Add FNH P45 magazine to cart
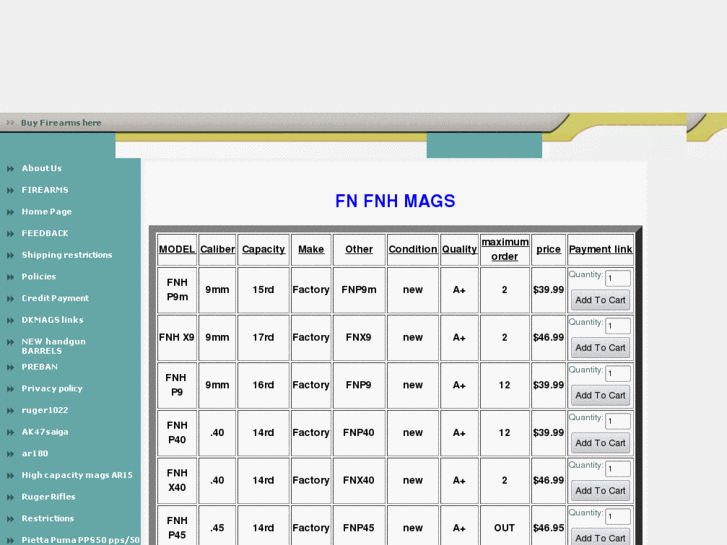727x545 pixels. [600, 538]
